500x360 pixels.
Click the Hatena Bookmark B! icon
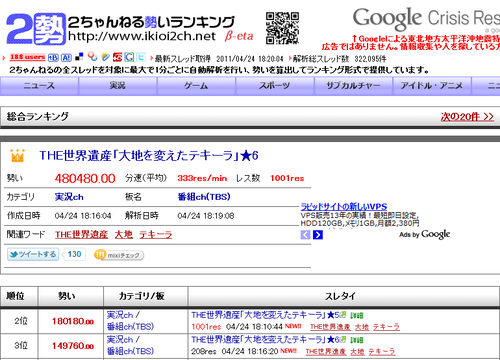click(x=53, y=57)
